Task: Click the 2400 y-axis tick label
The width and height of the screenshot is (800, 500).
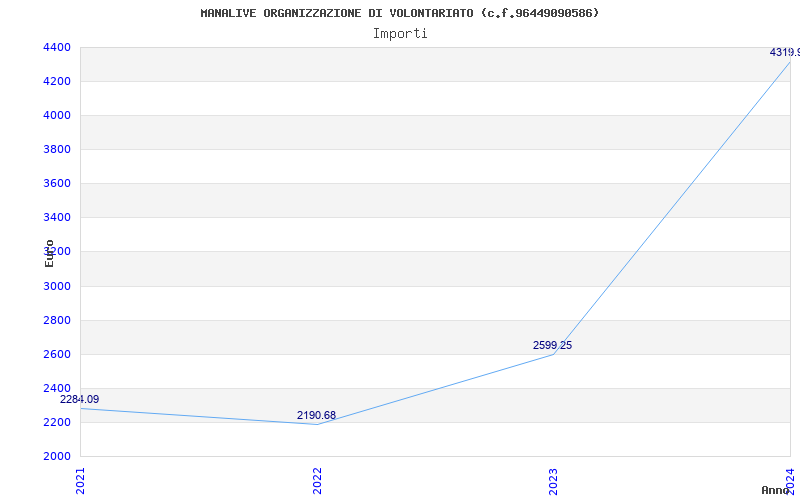Action: pyautogui.click(x=57, y=388)
